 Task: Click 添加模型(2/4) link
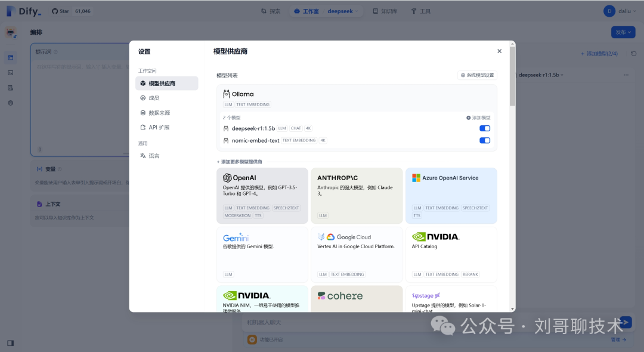coord(599,54)
